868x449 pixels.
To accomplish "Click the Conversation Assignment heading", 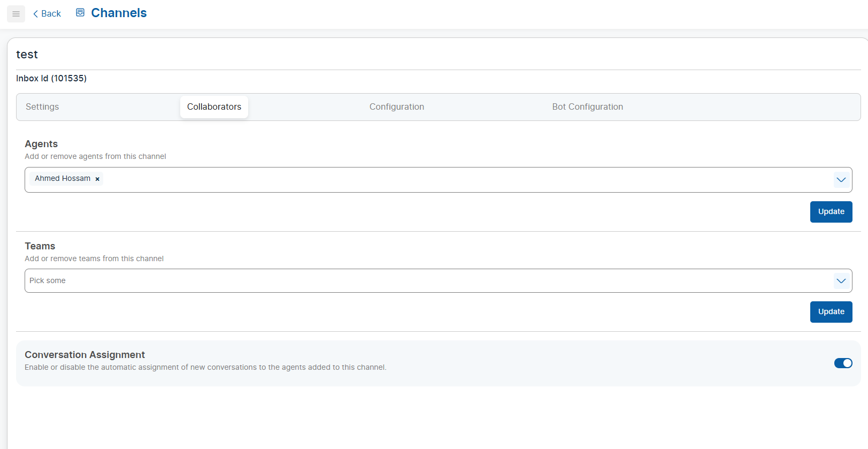I will 85,355.
